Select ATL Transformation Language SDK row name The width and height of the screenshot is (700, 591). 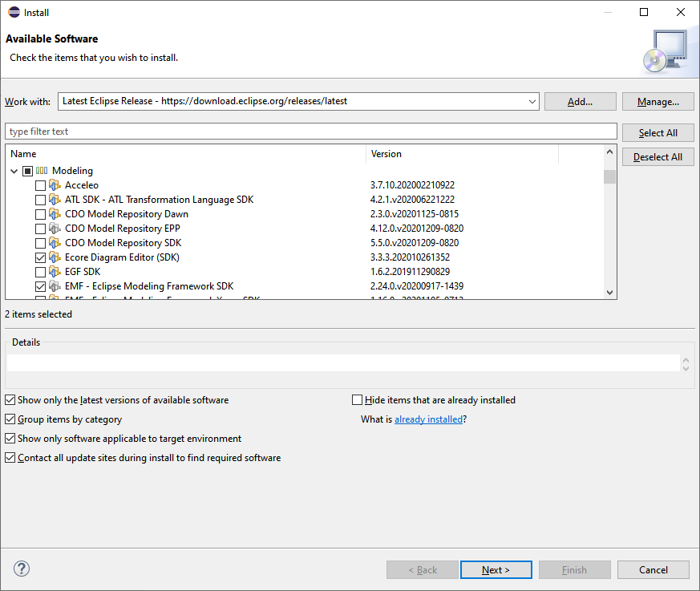(x=160, y=200)
